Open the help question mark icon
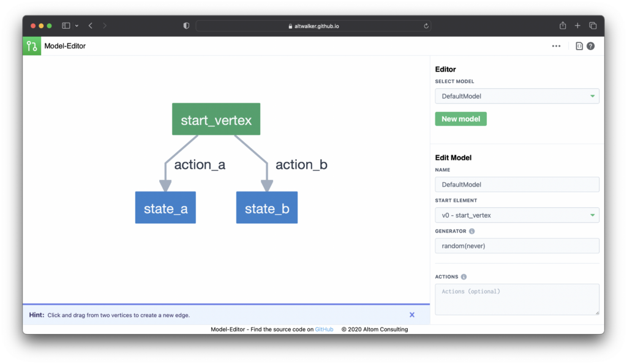The width and height of the screenshot is (627, 364). click(591, 46)
